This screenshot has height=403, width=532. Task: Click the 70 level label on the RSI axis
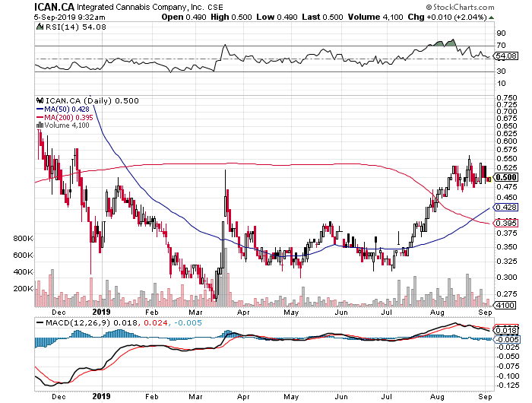click(x=501, y=45)
